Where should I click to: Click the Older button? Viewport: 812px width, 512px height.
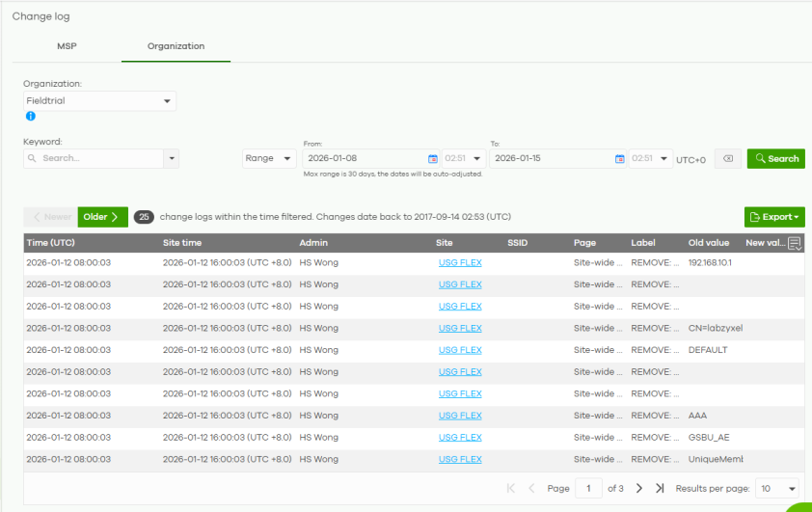click(x=102, y=217)
